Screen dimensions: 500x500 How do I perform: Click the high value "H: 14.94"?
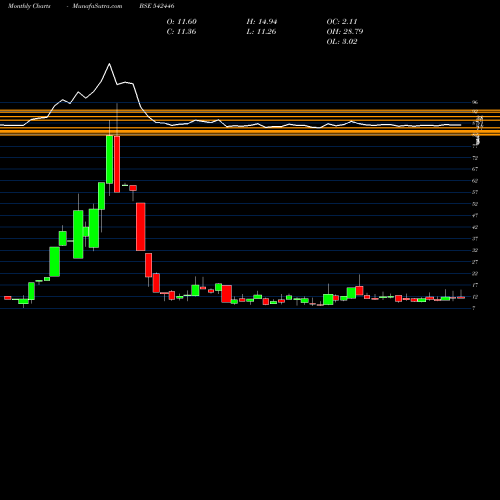(x=262, y=22)
